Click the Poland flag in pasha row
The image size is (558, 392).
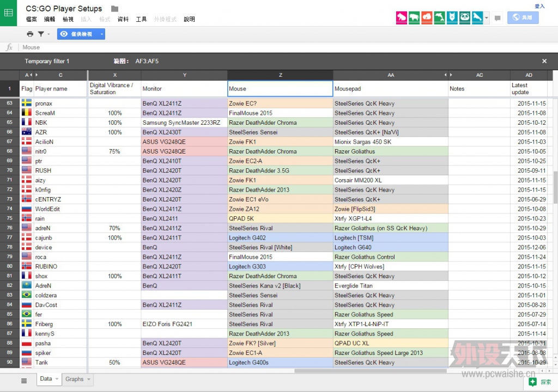coord(27,343)
